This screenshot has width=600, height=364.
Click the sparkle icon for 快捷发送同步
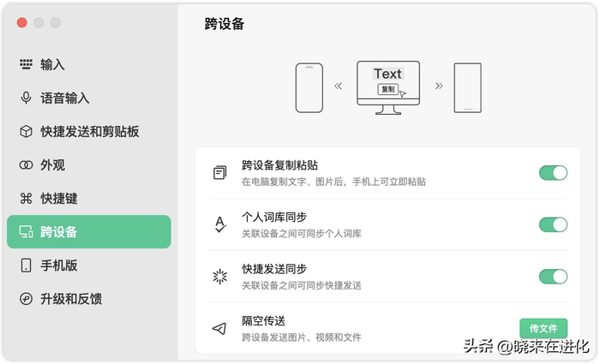coord(219,277)
